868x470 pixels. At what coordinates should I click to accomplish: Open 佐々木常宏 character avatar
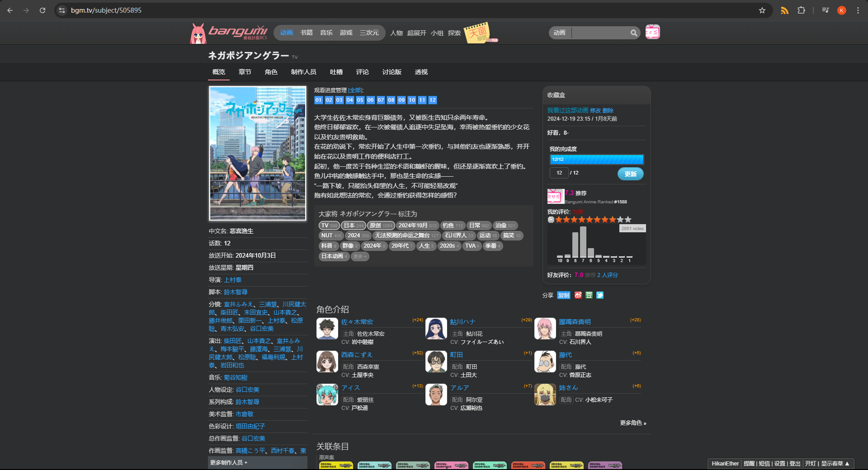pos(327,329)
